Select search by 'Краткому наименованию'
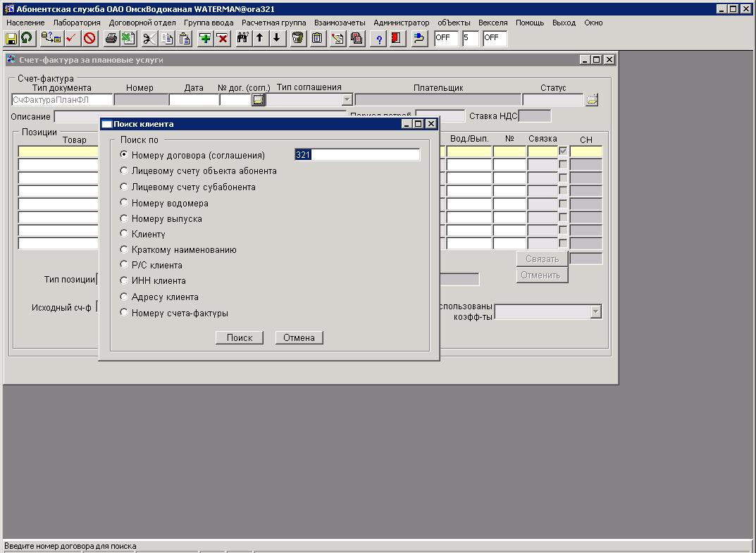 (125, 249)
